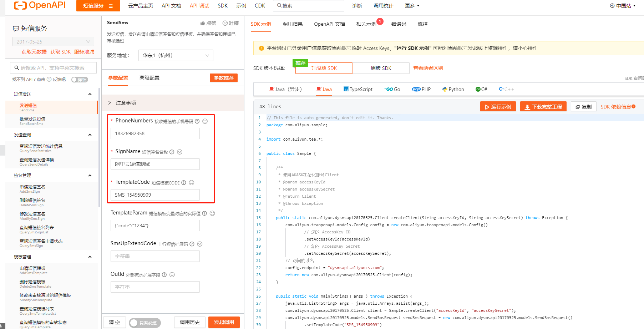
Task: Switch to 调用结果 tab
Action: (x=293, y=24)
